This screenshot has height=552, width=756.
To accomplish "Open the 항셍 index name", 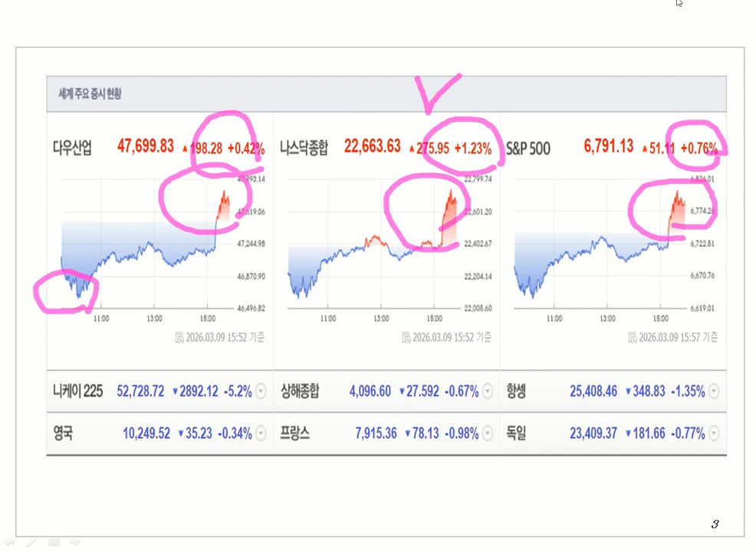I will [x=516, y=391].
